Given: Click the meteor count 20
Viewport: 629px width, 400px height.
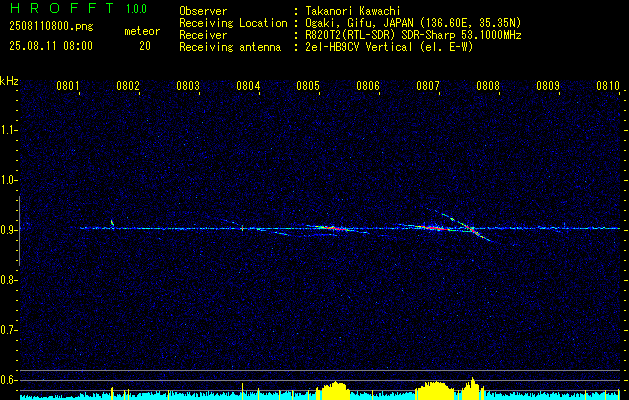Looking at the screenshot, I should [145, 46].
